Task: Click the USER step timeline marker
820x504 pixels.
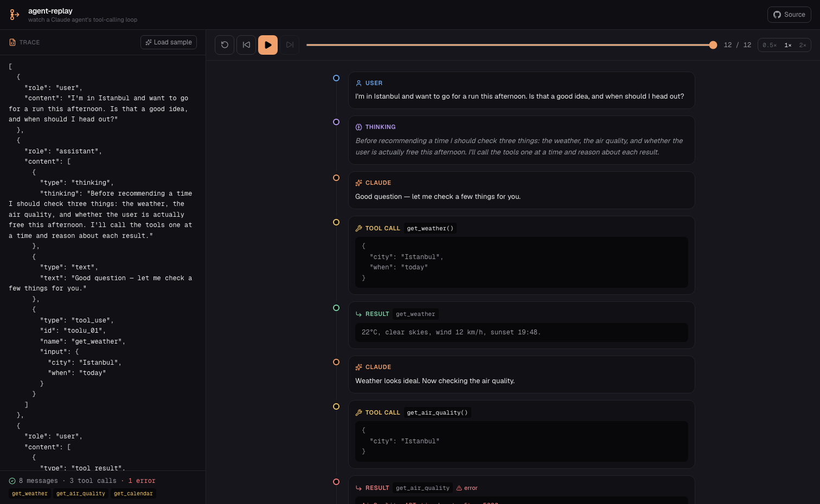Action: pyautogui.click(x=336, y=78)
